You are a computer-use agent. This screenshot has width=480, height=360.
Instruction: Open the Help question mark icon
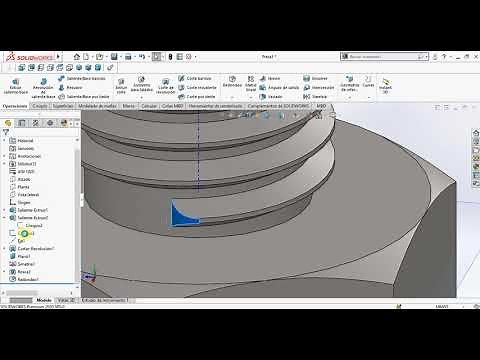[x=444, y=57]
